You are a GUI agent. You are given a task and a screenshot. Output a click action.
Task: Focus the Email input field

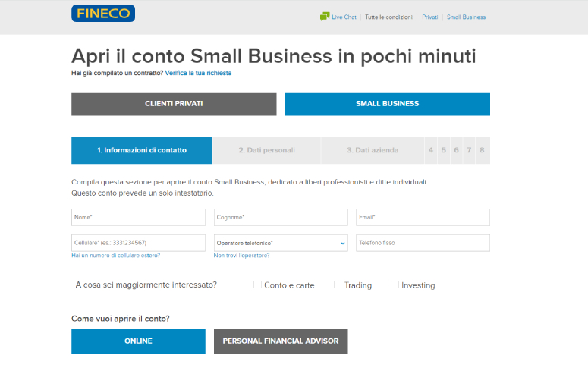[x=423, y=218]
